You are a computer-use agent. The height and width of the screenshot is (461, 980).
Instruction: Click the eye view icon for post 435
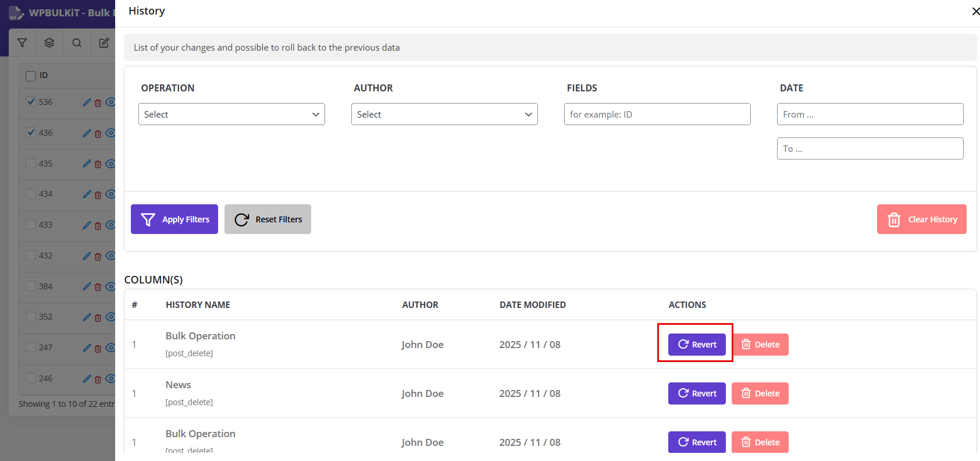[110, 164]
